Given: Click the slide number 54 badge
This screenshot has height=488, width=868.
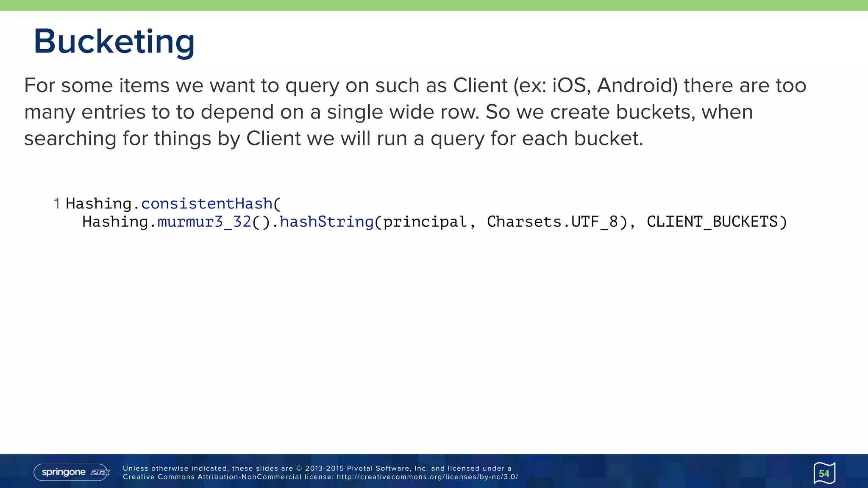Looking at the screenshot, I should coord(824,473).
